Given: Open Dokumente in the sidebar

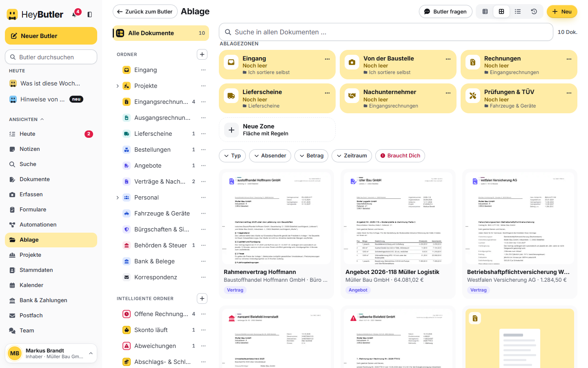Looking at the screenshot, I should coord(51,179).
